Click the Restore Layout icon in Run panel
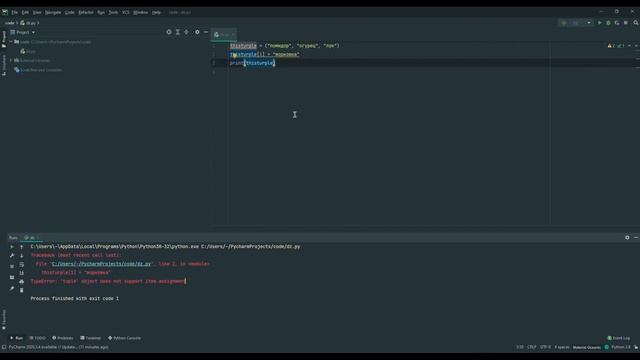 (12, 278)
